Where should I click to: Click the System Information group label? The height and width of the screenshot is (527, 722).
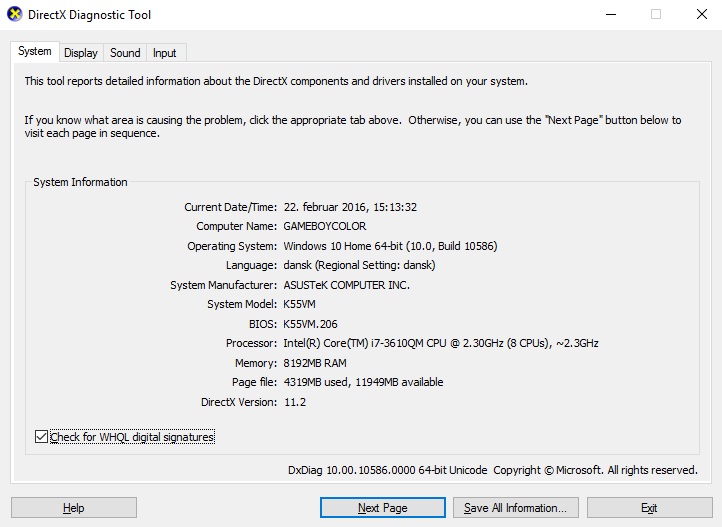pos(80,182)
